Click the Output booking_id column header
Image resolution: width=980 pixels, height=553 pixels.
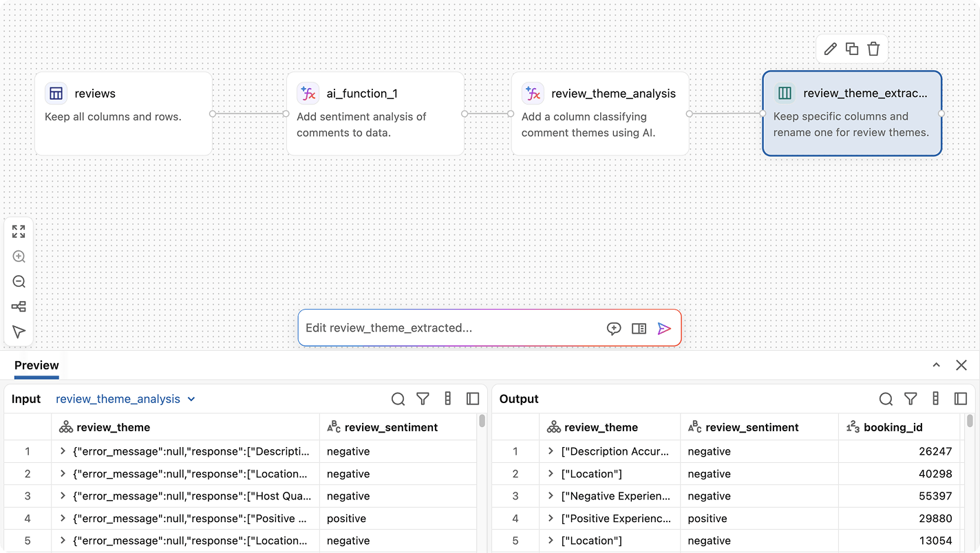point(899,427)
